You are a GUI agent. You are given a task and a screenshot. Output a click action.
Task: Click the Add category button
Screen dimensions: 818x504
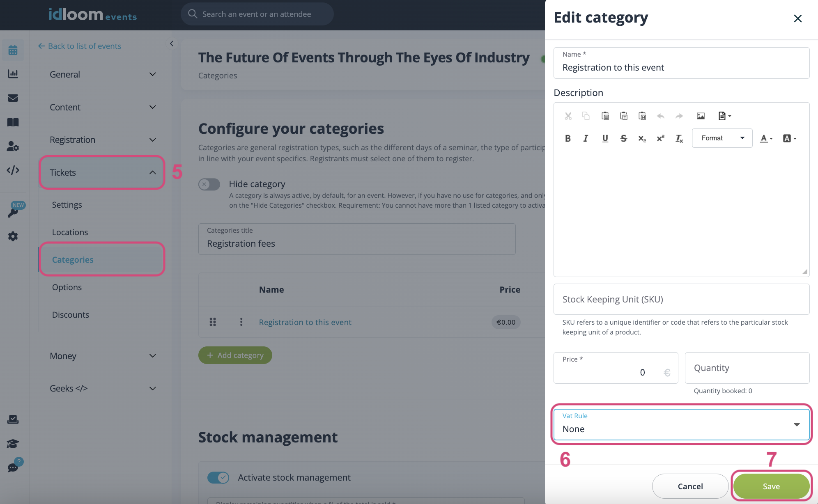pos(235,355)
